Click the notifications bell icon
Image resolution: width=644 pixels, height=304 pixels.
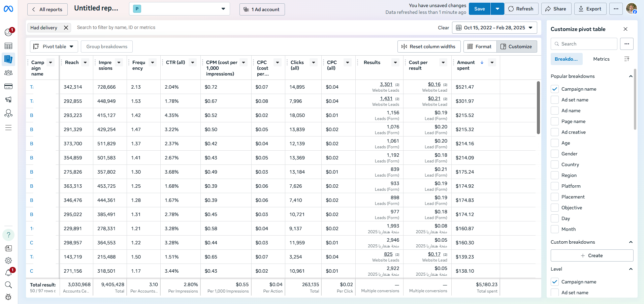[x=8, y=273]
